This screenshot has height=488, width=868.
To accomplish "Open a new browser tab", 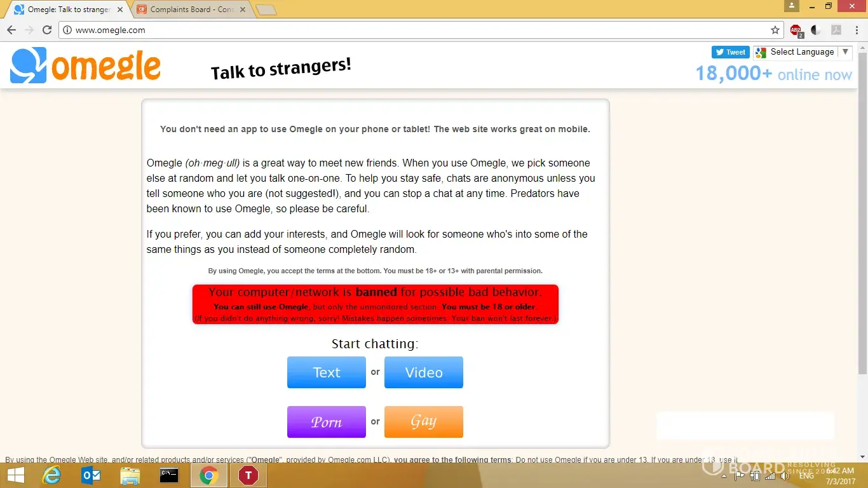I will [x=266, y=10].
